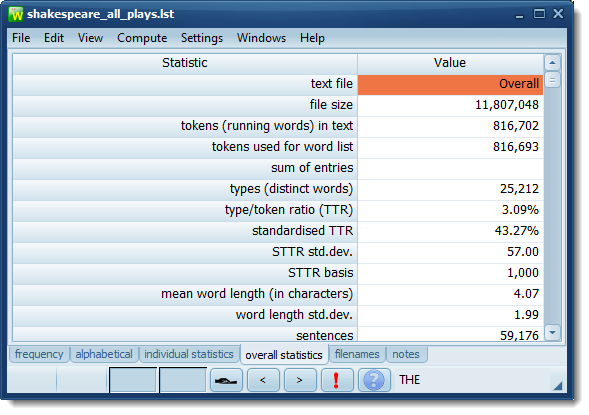This screenshot has height=415, width=589.
Task: Click the file size value 11,807,048
Action: tap(507, 105)
